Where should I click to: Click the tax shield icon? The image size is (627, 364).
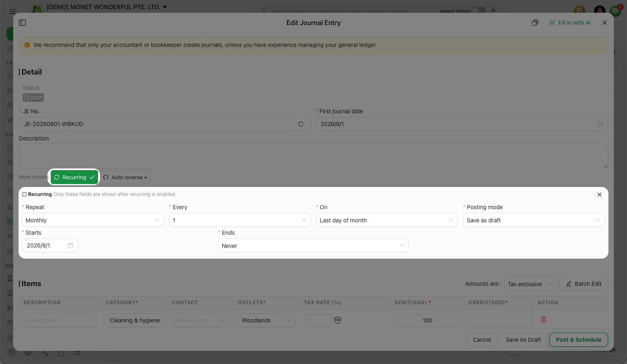click(x=338, y=320)
